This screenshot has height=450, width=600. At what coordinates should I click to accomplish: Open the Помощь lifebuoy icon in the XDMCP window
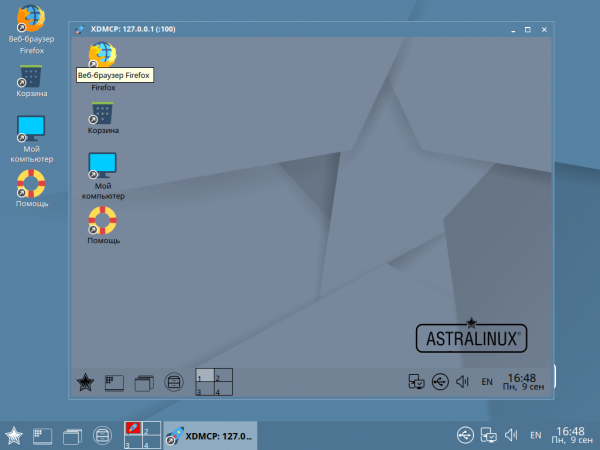coord(102,220)
